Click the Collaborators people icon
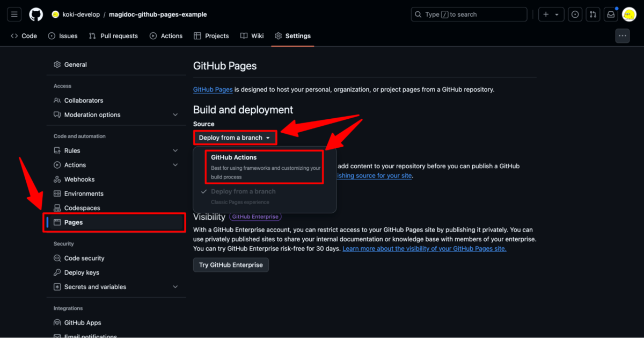The height and width of the screenshot is (338, 644). [57, 100]
